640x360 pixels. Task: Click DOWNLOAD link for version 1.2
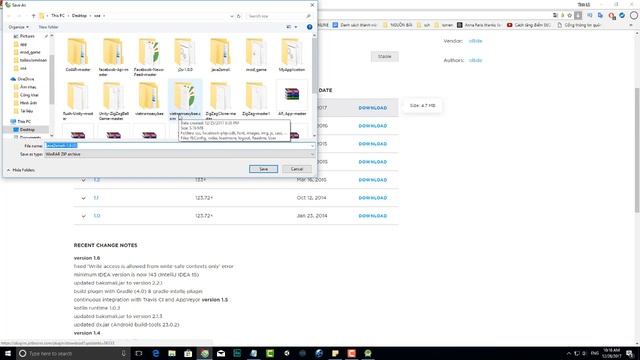(x=373, y=180)
